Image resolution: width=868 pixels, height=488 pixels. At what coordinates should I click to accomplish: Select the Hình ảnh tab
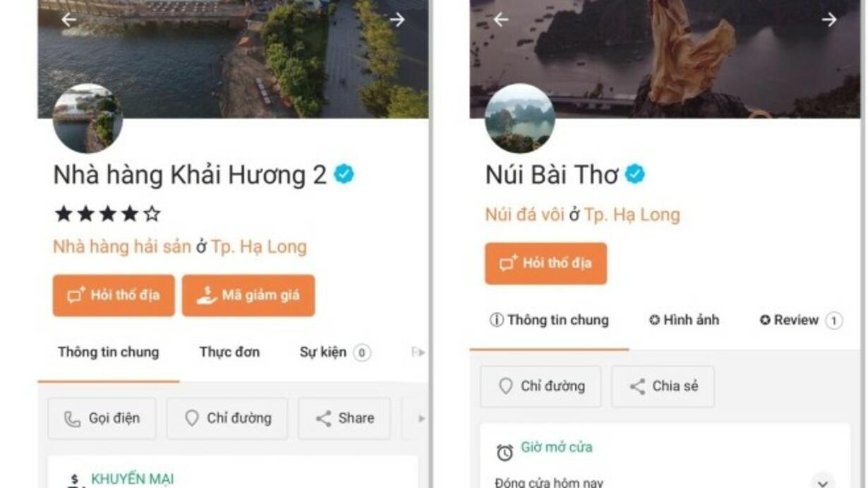[x=684, y=320]
